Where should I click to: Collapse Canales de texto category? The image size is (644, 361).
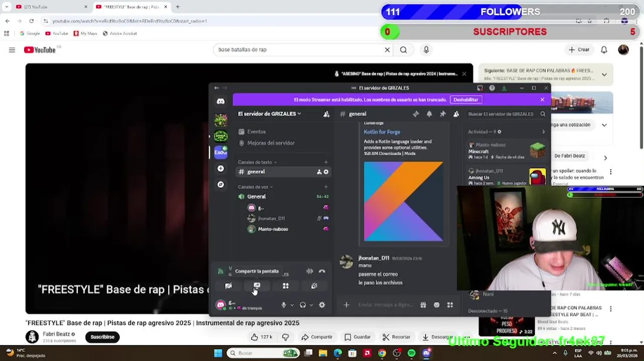tap(257, 162)
